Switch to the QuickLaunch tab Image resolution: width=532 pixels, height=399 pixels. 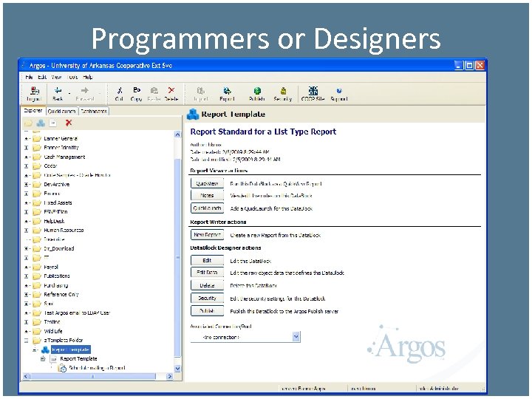62,112
